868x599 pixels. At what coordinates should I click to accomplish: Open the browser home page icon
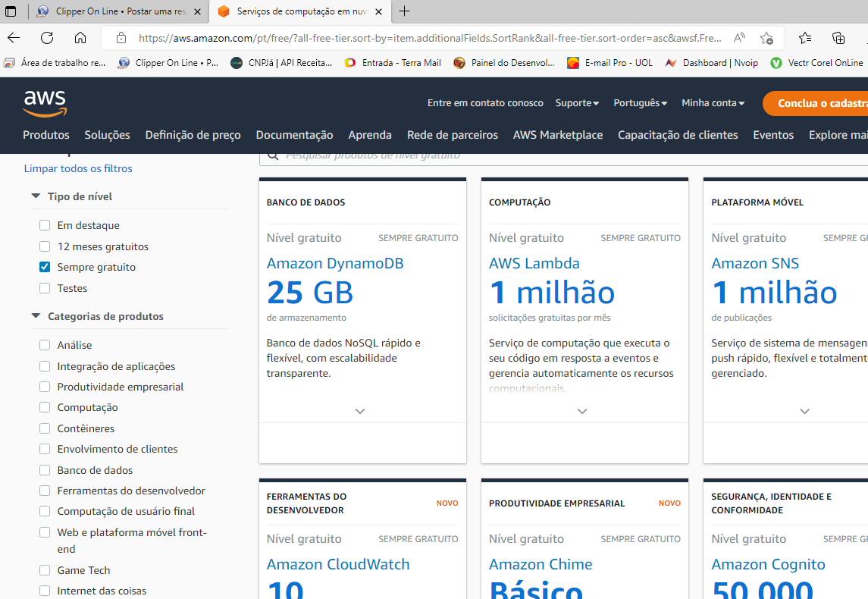point(80,38)
